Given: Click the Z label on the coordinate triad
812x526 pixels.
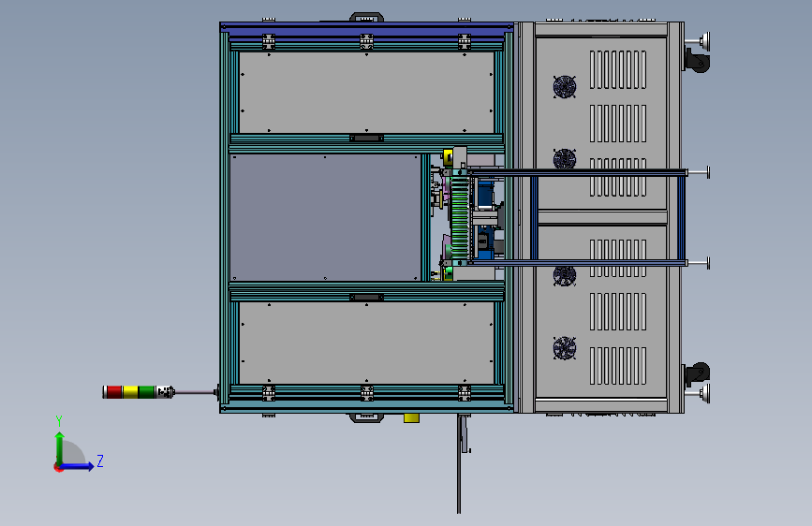Looking at the screenshot, I should pyautogui.click(x=100, y=460).
